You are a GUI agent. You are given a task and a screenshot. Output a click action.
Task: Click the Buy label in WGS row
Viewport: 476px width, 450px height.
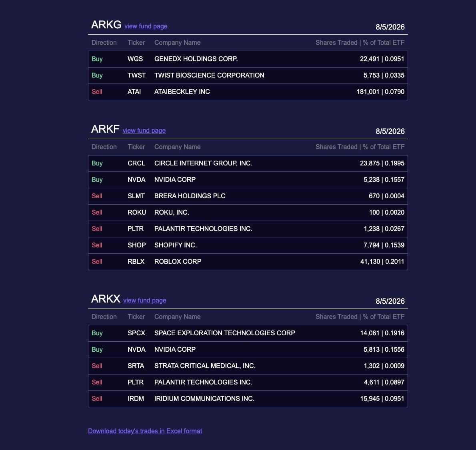pyautogui.click(x=97, y=59)
